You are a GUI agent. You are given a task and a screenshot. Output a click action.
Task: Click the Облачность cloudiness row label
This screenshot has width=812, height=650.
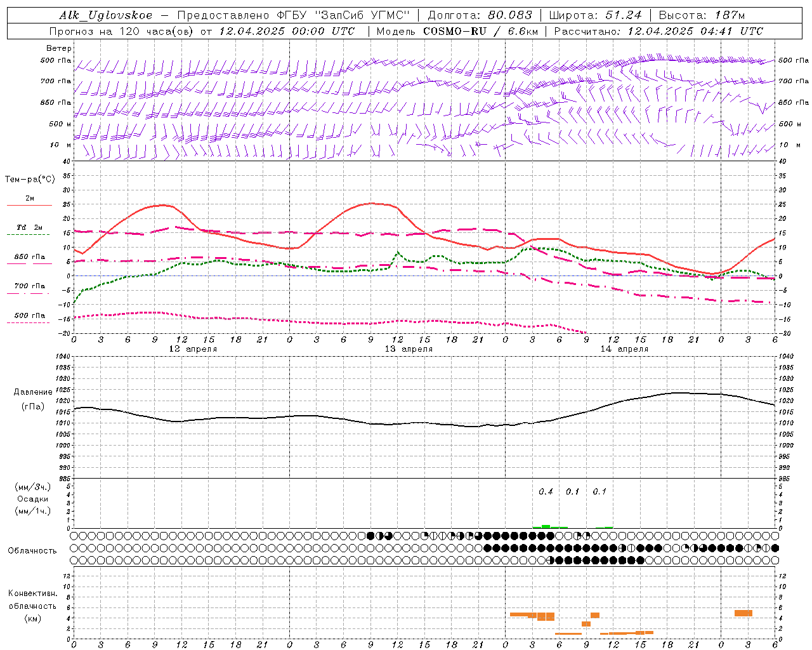coord(32,551)
